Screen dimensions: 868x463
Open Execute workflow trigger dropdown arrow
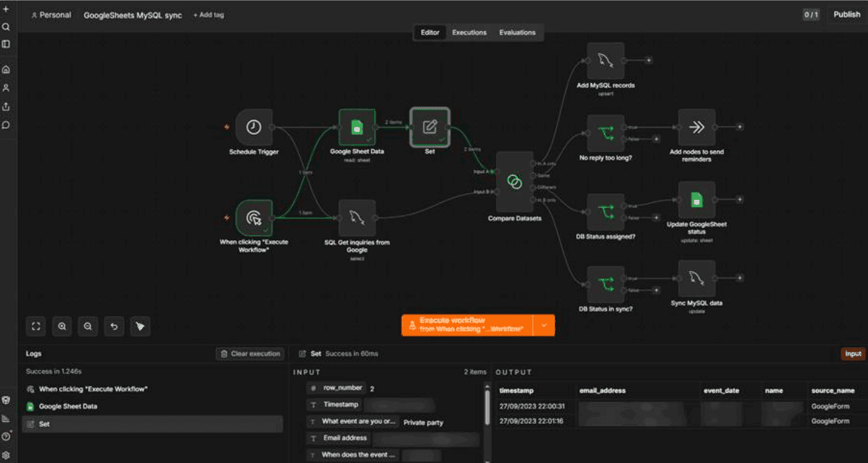pos(544,325)
